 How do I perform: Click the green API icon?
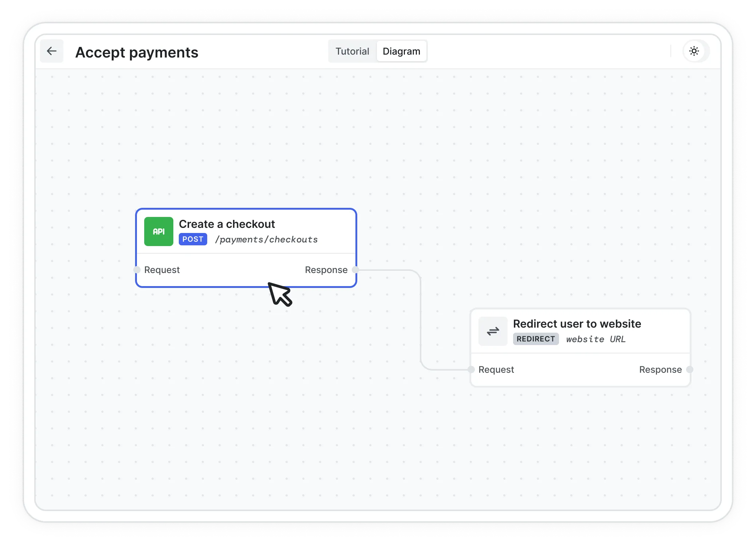coord(159,232)
